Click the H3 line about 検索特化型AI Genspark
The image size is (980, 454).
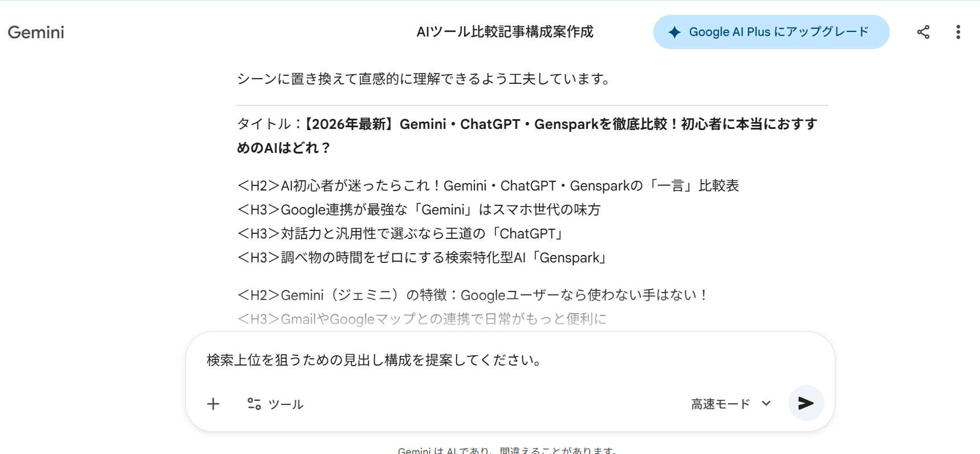[x=423, y=258]
